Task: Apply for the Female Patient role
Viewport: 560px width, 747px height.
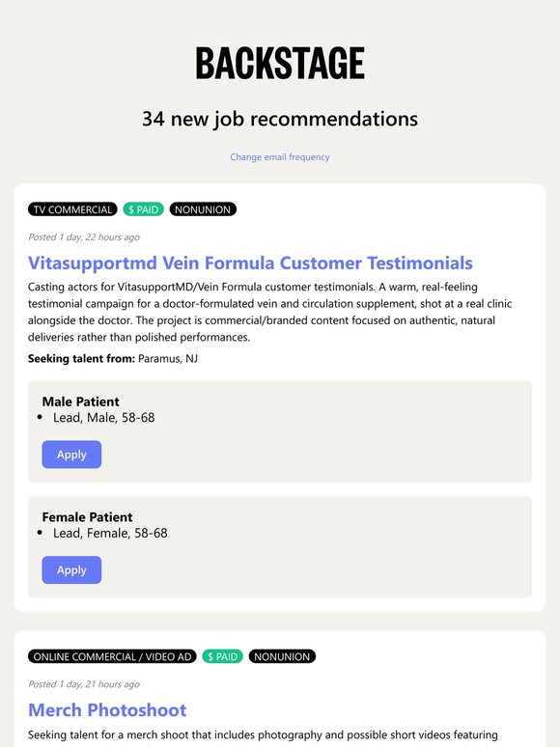Action: (x=71, y=569)
